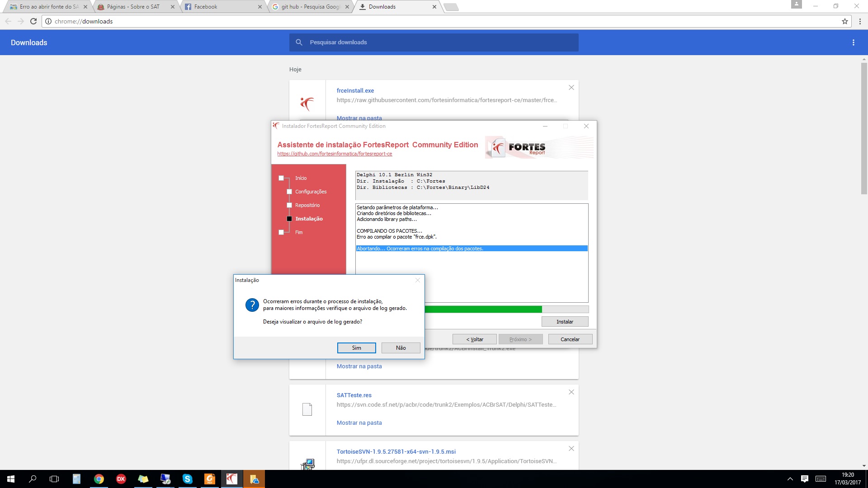
Task: Open Task View from the taskbar
Action: click(54, 479)
